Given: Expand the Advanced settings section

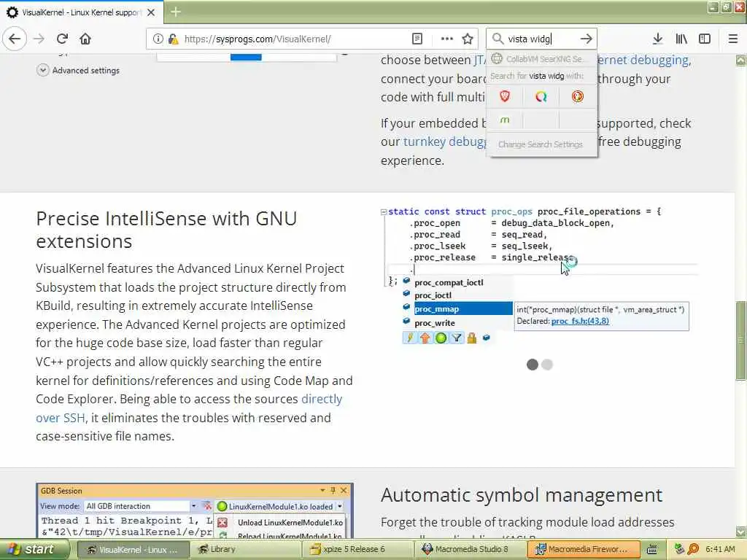Looking at the screenshot, I should [79, 70].
